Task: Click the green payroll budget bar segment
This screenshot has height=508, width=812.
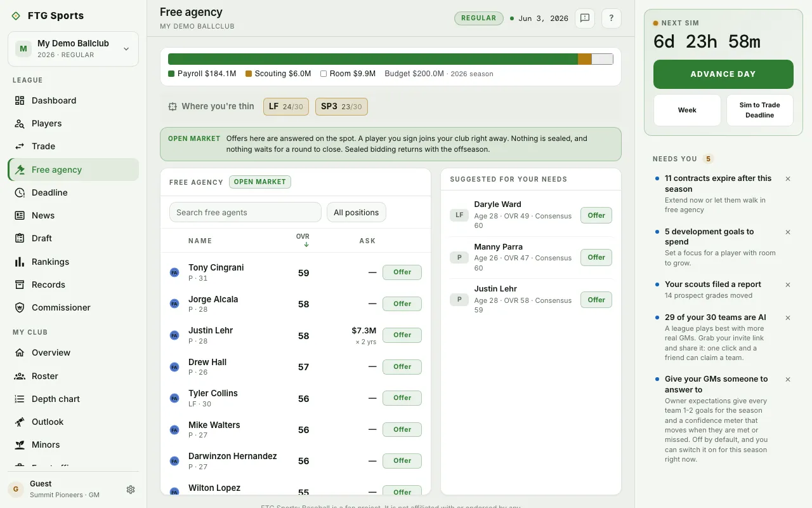Action: point(373,59)
